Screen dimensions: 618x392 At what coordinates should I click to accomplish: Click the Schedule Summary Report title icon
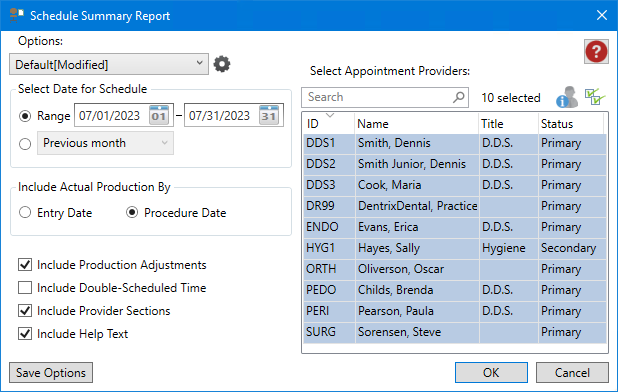(x=16, y=15)
